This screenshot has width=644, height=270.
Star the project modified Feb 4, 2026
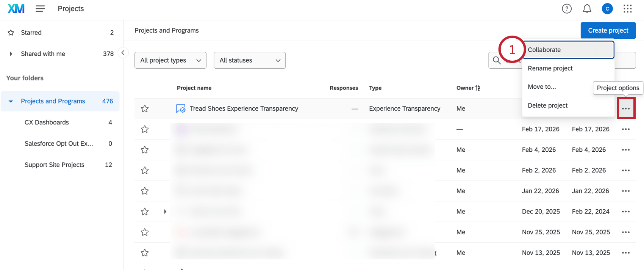coord(145,150)
